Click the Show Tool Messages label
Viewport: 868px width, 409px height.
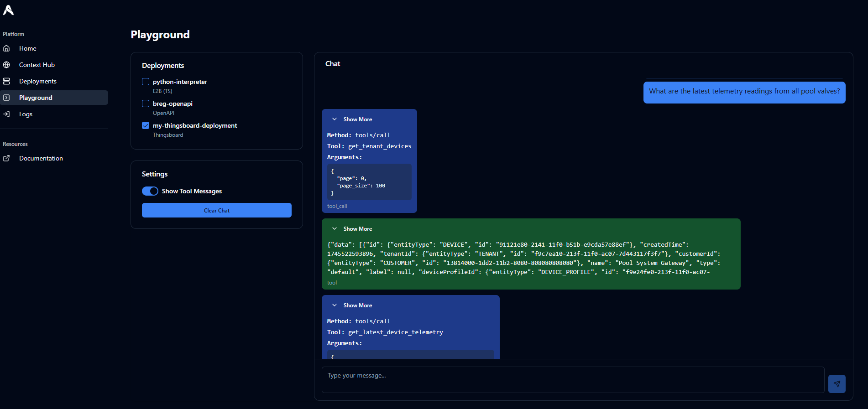coord(192,191)
